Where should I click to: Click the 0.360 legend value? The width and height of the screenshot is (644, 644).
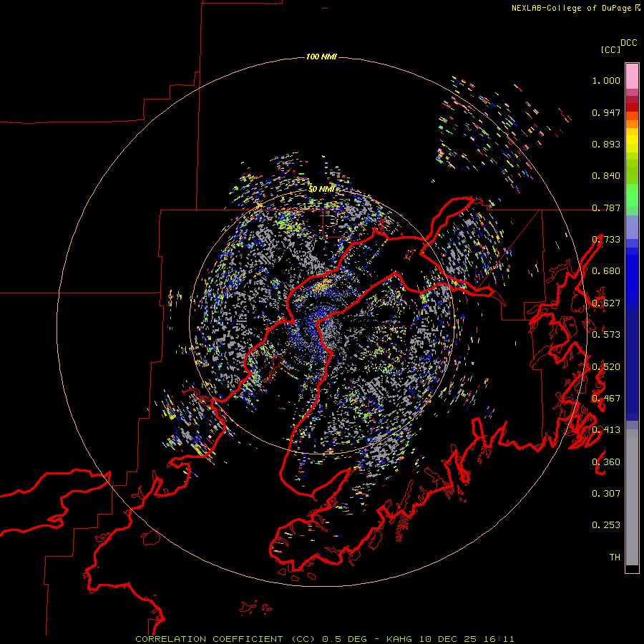(x=606, y=462)
